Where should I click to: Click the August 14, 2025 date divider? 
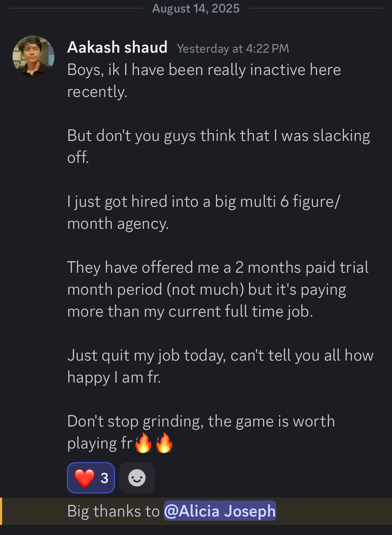coord(196,8)
